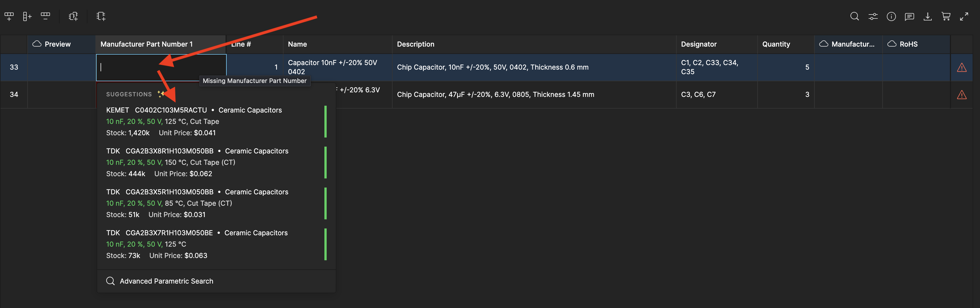This screenshot has width=980, height=308.
Task: Click the warning triangle on row 33
Action: click(x=961, y=67)
